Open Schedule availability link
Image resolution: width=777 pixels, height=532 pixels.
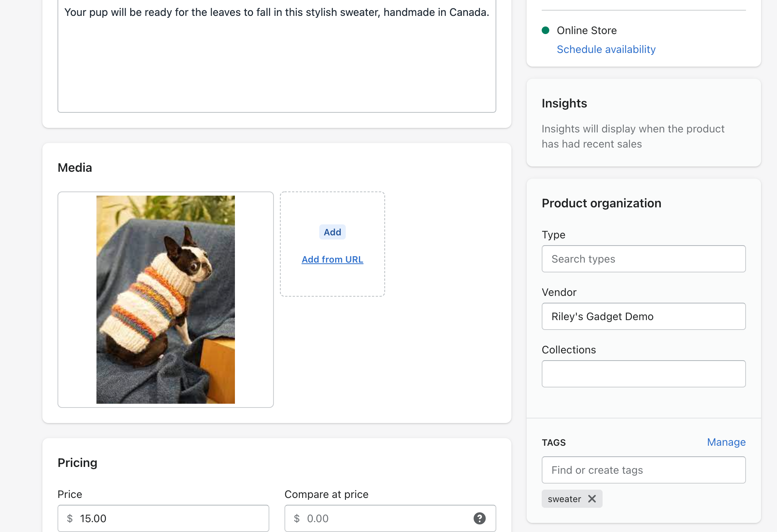click(x=606, y=49)
